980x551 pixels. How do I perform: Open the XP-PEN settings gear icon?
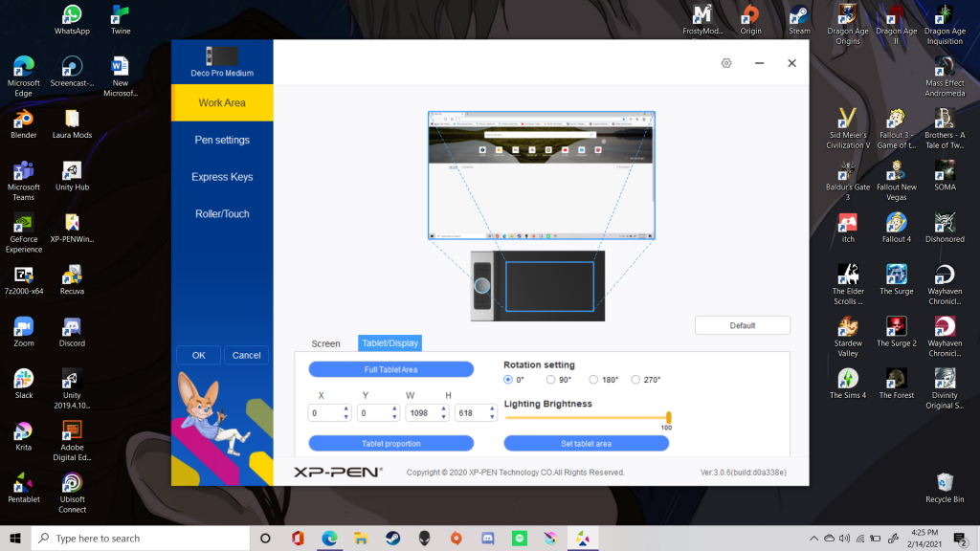[726, 63]
